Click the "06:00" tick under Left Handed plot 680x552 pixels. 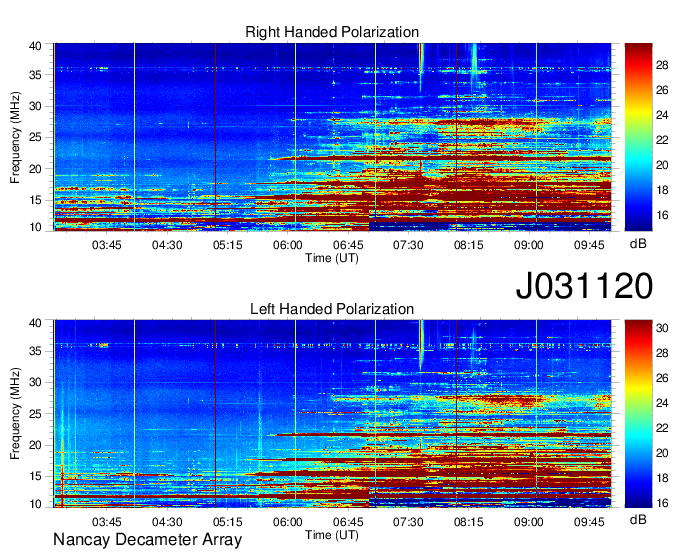(288, 522)
